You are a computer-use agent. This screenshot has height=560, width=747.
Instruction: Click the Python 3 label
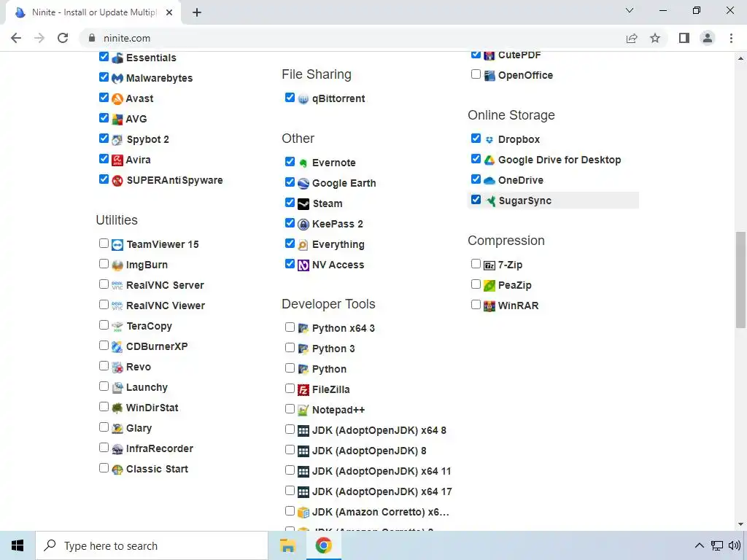click(333, 349)
